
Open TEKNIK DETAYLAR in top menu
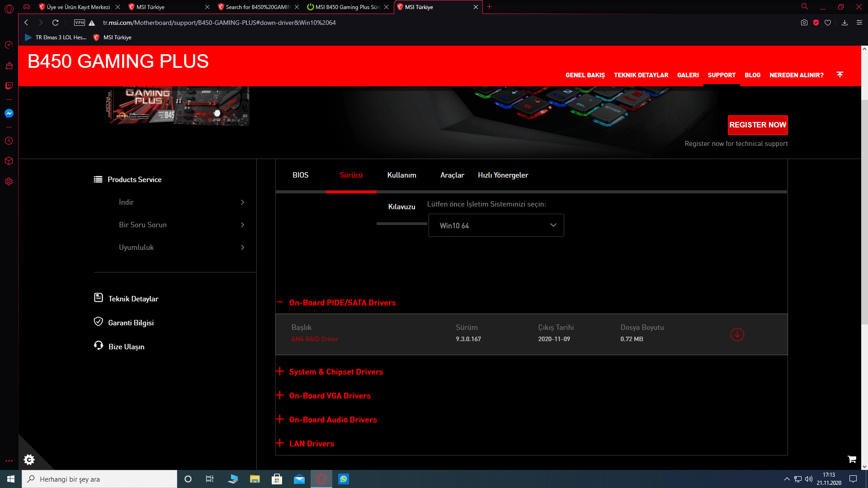641,75
